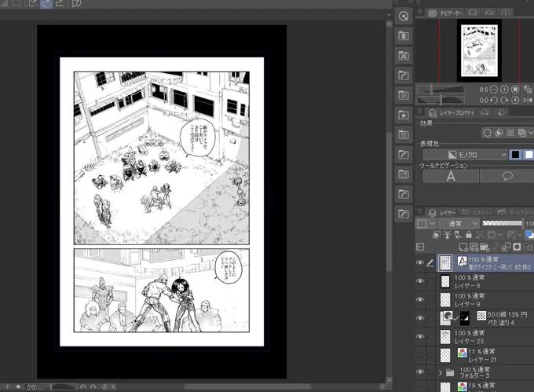Select the black drawing color swatch

(516, 155)
